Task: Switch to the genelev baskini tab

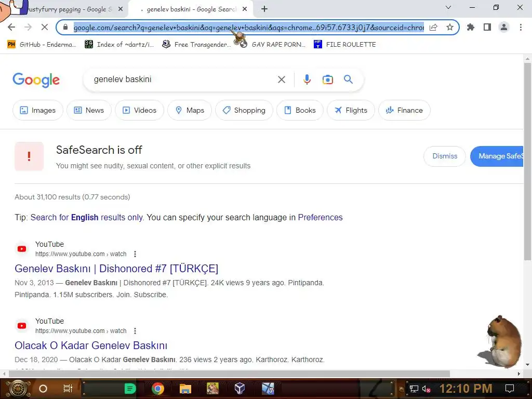Action: click(191, 9)
